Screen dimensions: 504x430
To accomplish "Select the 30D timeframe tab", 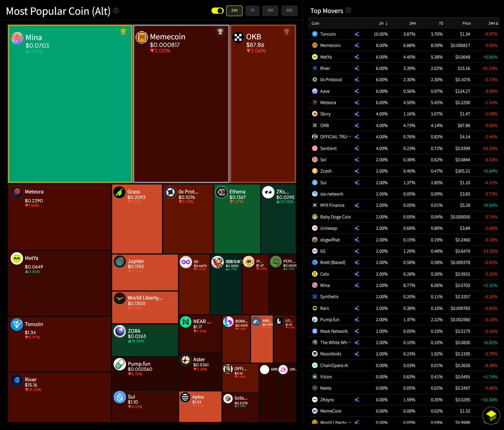I will point(270,11).
